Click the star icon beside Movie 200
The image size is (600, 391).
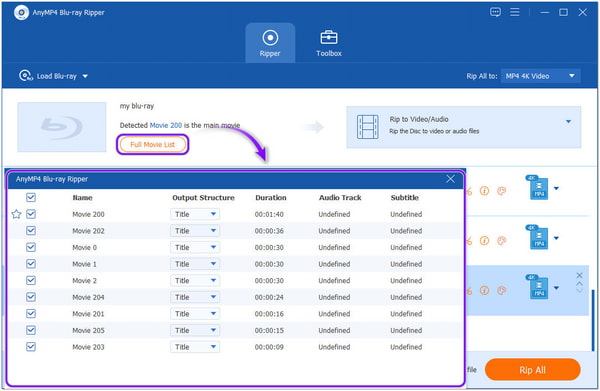16,214
